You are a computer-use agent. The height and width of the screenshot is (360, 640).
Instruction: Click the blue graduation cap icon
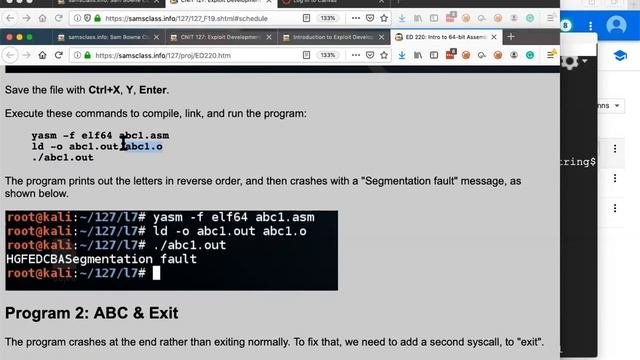[x=620, y=56]
